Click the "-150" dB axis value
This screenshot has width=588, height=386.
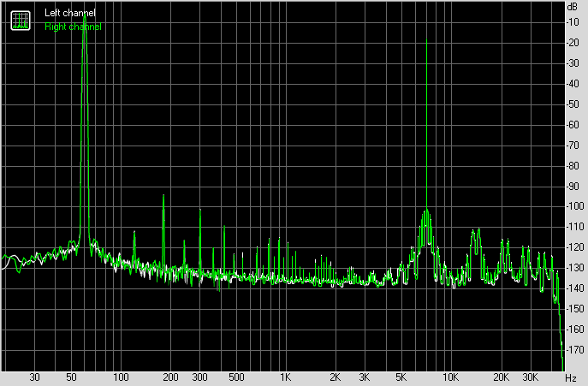pos(575,309)
